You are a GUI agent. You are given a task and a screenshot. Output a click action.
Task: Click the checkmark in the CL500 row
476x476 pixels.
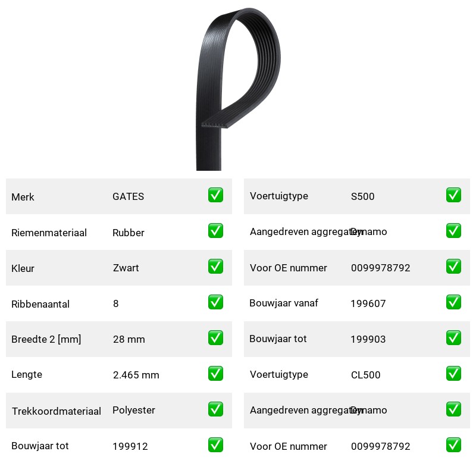point(453,374)
